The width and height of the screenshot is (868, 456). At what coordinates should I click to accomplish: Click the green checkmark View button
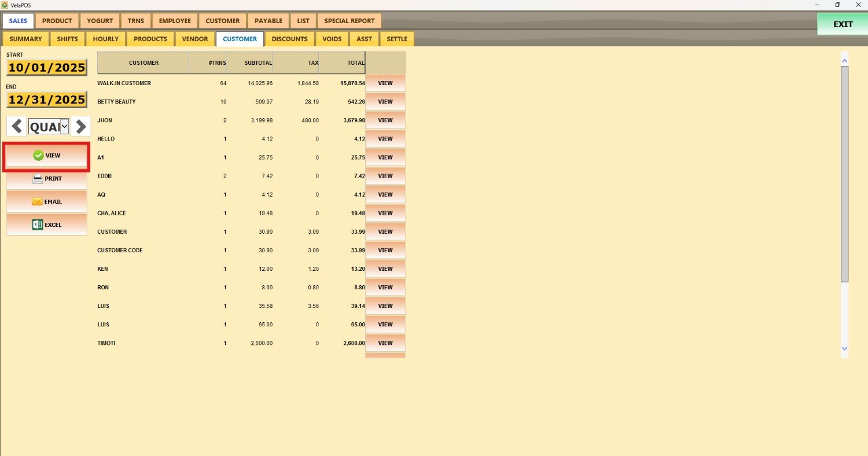tap(46, 156)
